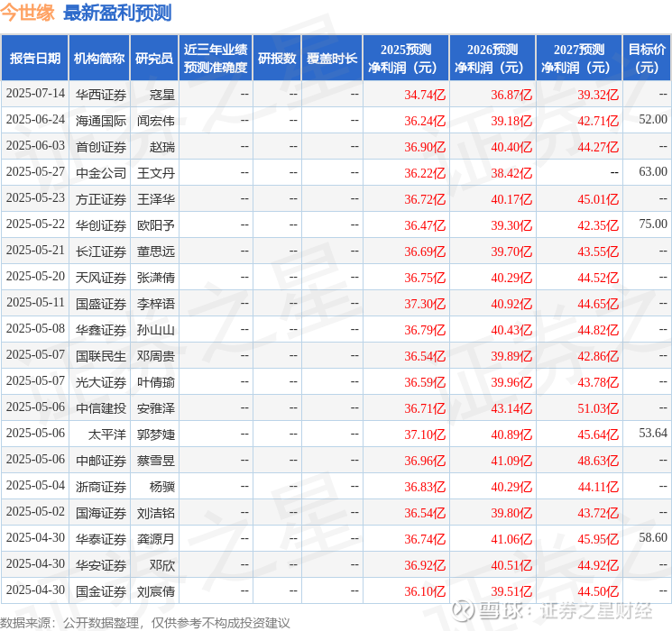
Task: Select the 研究员 column header
Action: pyautogui.click(x=154, y=59)
